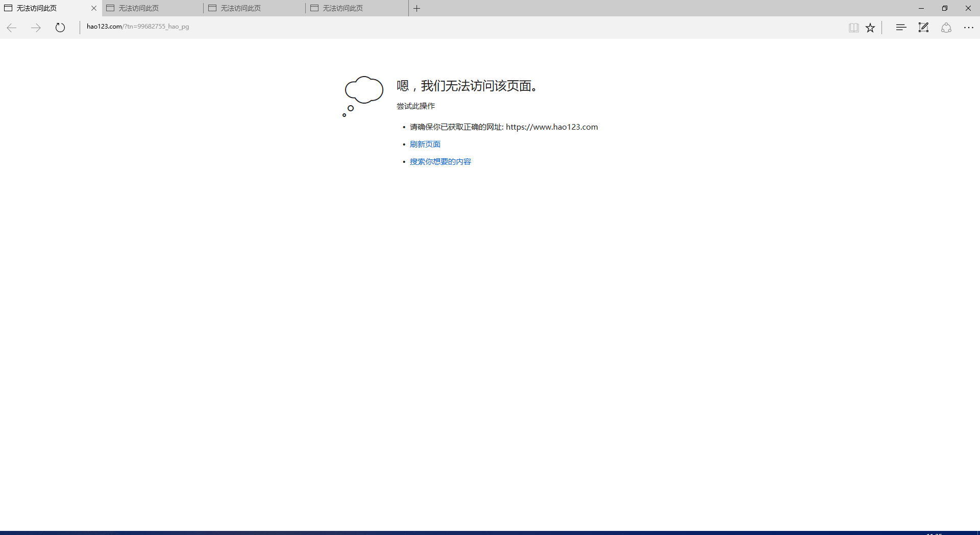Go back to the previous page
Image resolution: width=980 pixels, height=535 pixels.
(x=12, y=28)
